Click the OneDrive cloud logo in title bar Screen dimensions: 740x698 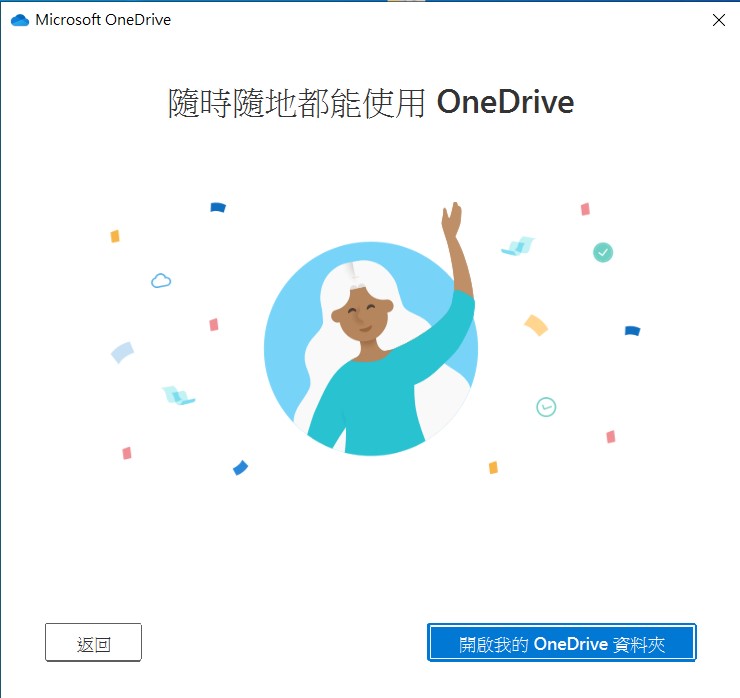pos(20,20)
